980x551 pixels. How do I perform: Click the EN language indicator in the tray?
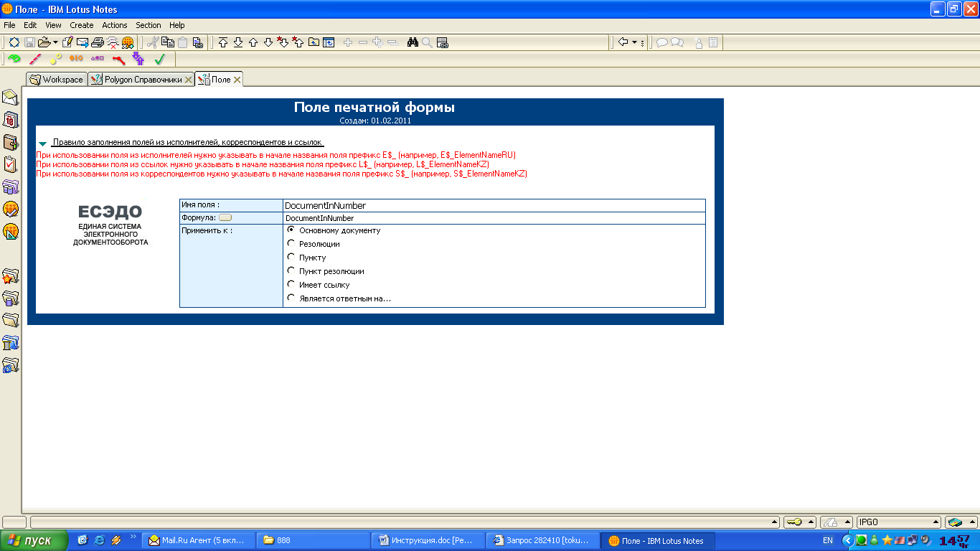pyautogui.click(x=828, y=540)
